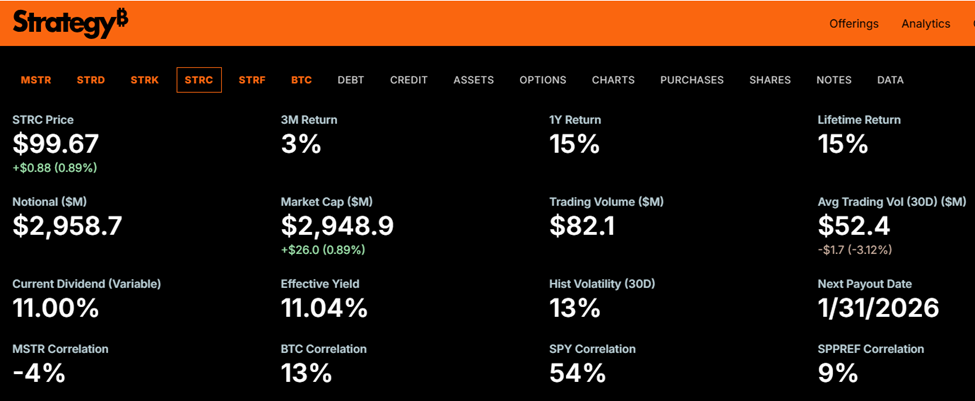This screenshot has width=975, height=401.
Task: Open the DEBT tab
Action: [351, 80]
